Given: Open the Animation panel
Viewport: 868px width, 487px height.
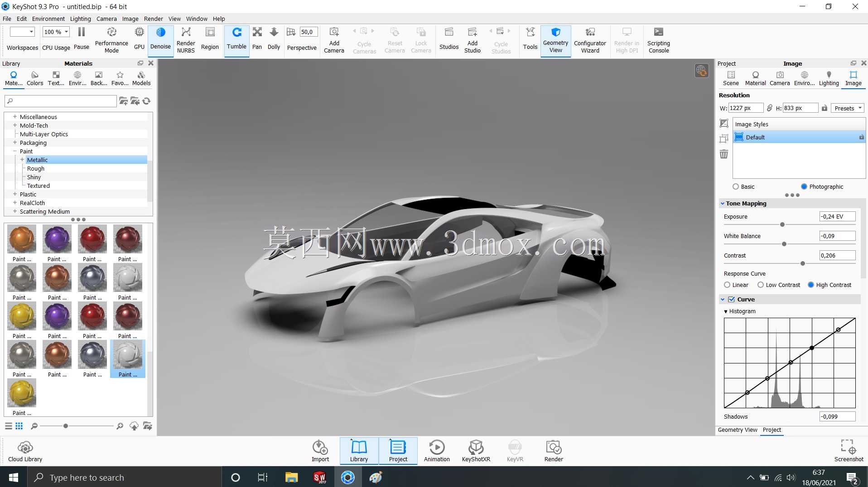Looking at the screenshot, I should pyautogui.click(x=437, y=451).
